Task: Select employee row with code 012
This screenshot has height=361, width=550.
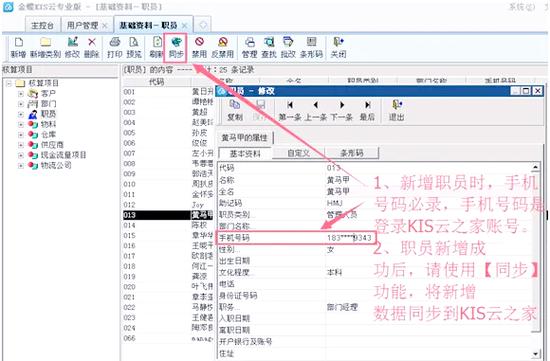Action: 168,205
